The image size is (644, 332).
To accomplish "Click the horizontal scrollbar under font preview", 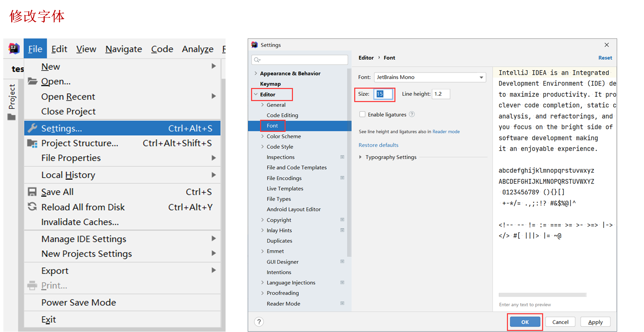I will [543, 295].
